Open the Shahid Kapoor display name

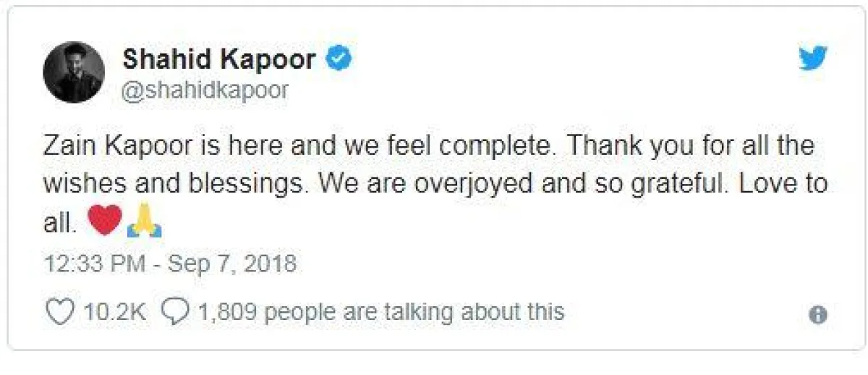coord(219,59)
